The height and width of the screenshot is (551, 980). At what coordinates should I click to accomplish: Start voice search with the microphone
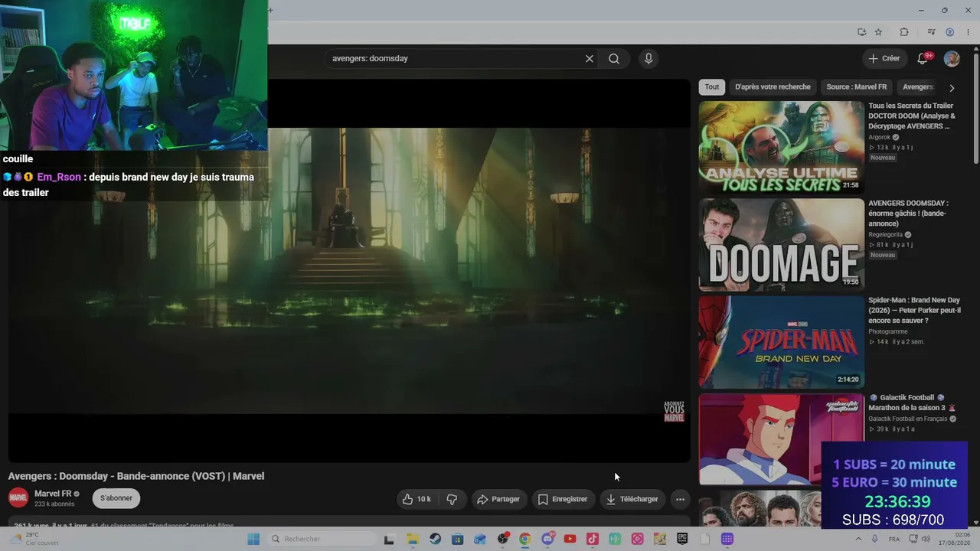(648, 59)
